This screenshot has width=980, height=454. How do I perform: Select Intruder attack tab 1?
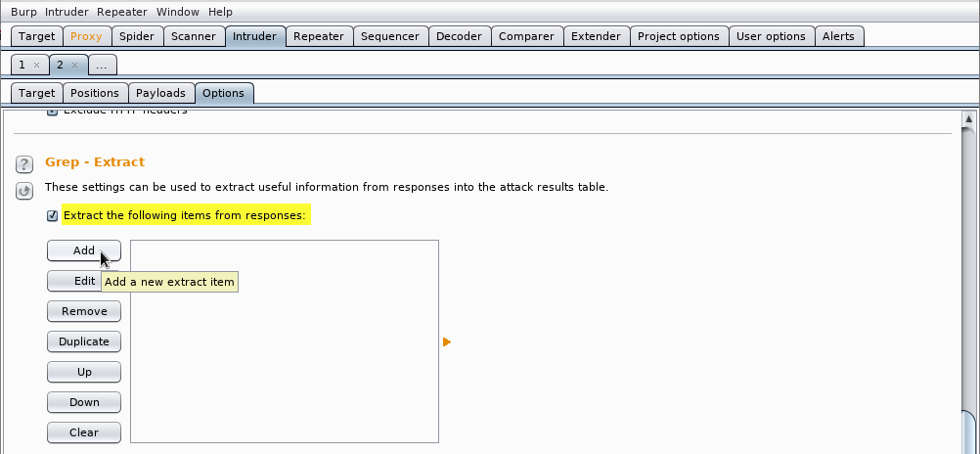click(22, 65)
